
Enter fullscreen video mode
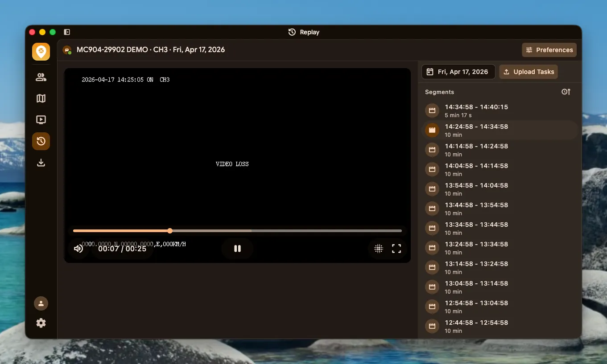(396, 249)
